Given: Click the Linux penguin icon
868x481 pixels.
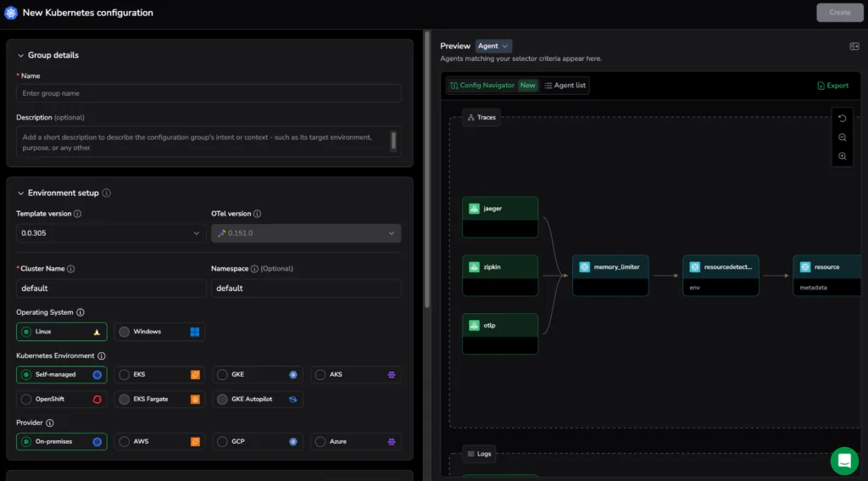Looking at the screenshot, I should [97, 332].
